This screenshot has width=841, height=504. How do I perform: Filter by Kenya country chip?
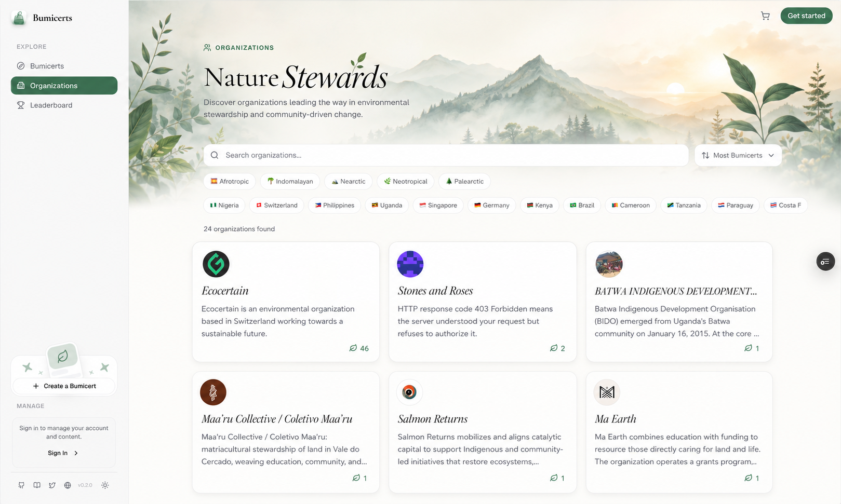(x=540, y=205)
